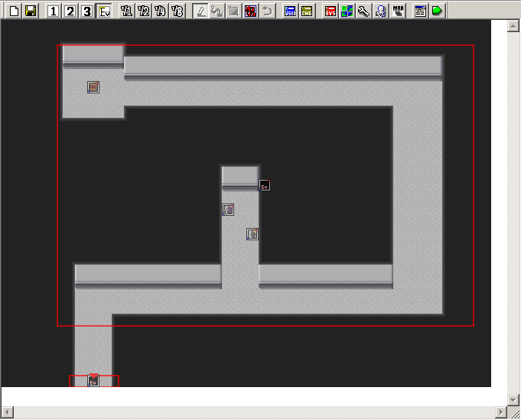The image size is (521, 420).
Task: Set map zoom to 1/8 scale
Action: 177,11
